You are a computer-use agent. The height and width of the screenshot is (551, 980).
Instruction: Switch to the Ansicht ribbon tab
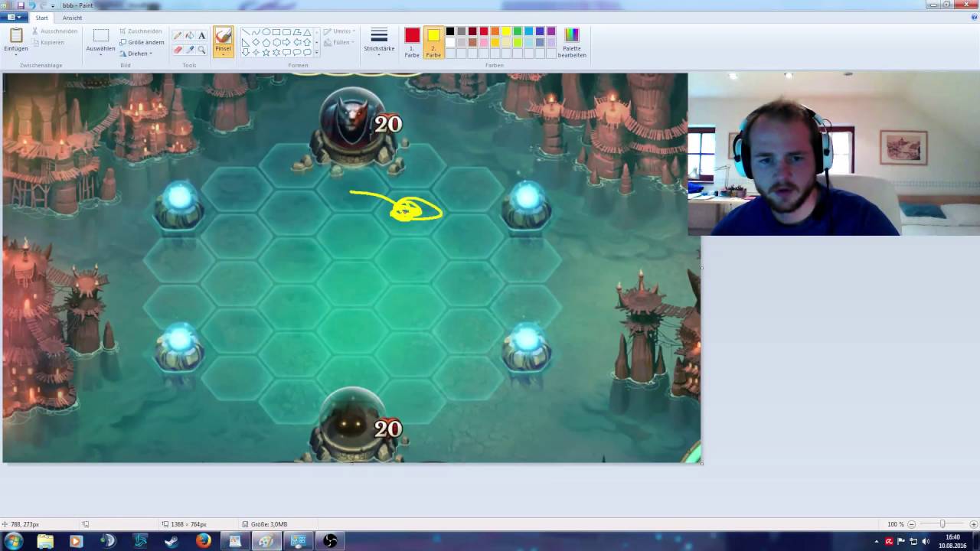tap(72, 18)
